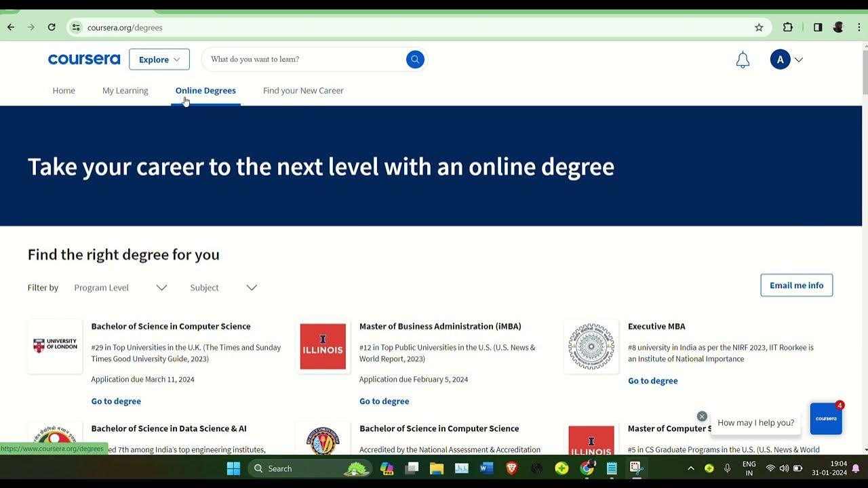Image resolution: width=868 pixels, height=488 pixels.
Task: Click 'Application due March 11, 2024' text
Action: [x=142, y=380]
